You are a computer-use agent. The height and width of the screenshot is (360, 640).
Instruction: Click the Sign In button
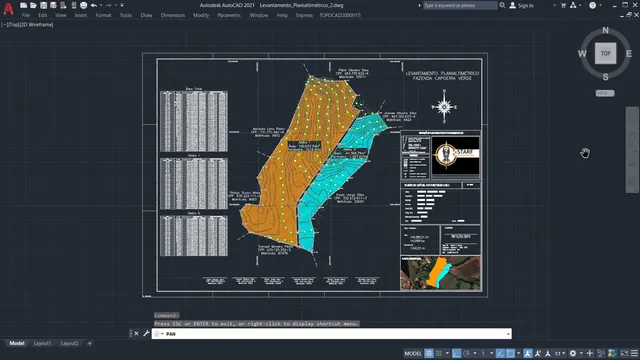pyautogui.click(x=522, y=5)
